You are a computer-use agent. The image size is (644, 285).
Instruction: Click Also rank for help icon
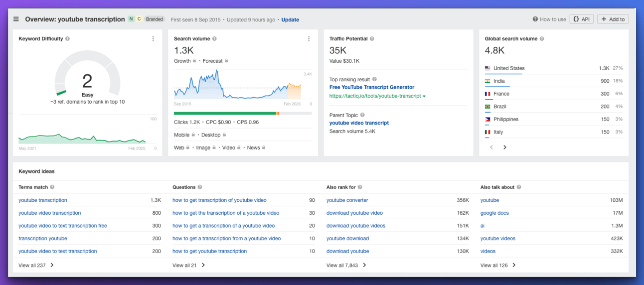[360, 187]
